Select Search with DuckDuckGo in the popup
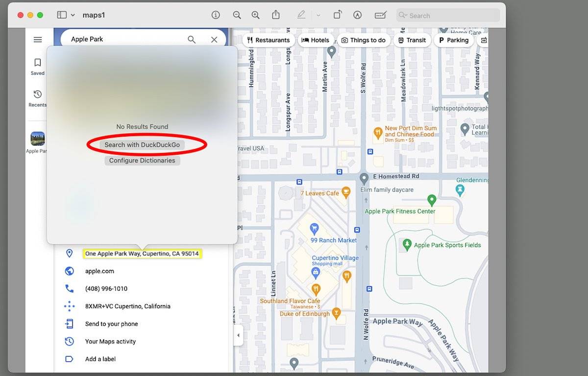The image size is (588, 376). pos(142,144)
